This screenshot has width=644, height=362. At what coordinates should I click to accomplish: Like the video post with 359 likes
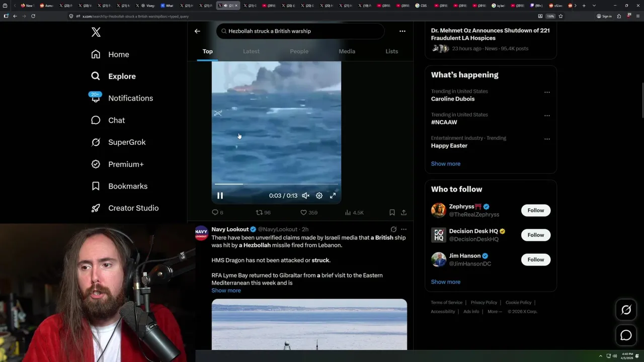[x=308, y=213]
